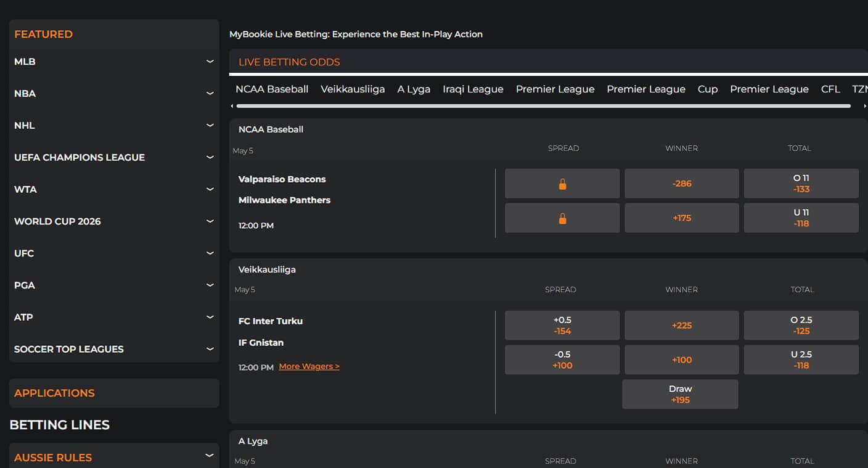Viewport: 868px width, 468px height.
Task: Select the Veikkausliiga league tab
Action: pyautogui.click(x=353, y=89)
